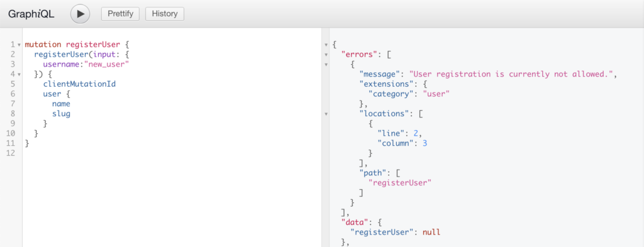Collapse the mutation fold arrow at line 1
Viewport: 644px width, 247px height.
coord(19,45)
